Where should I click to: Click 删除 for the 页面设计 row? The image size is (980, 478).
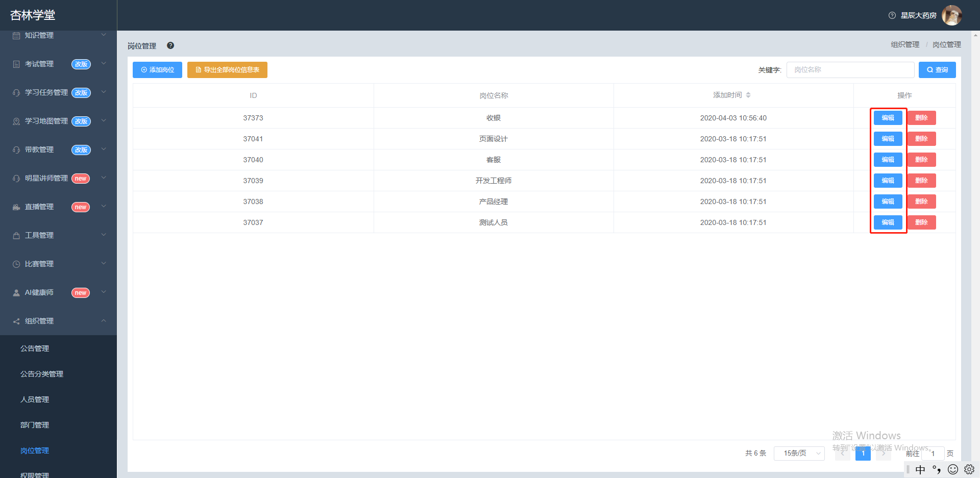(x=921, y=139)
